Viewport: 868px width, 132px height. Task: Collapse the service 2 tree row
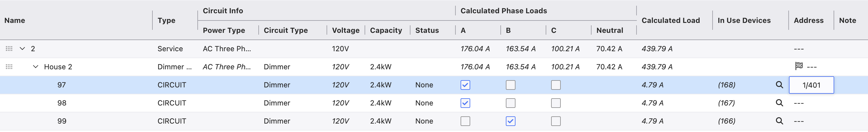[x=22, y=49]
